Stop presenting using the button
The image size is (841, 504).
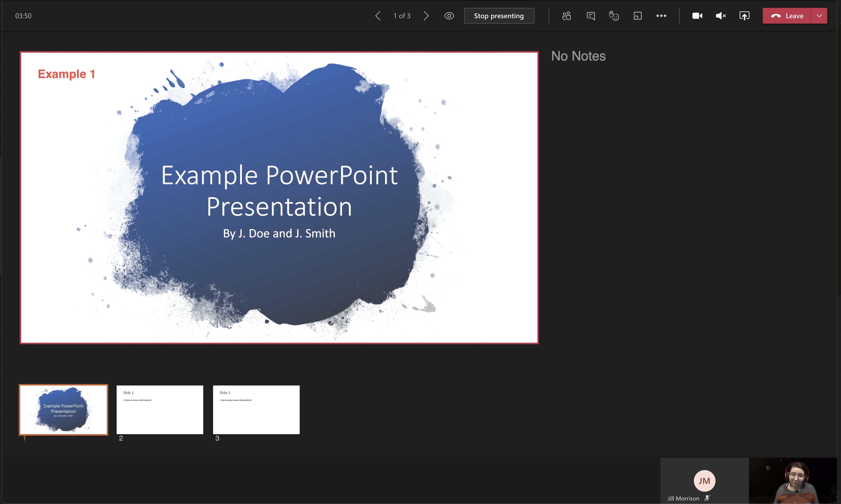coord(499,15)
